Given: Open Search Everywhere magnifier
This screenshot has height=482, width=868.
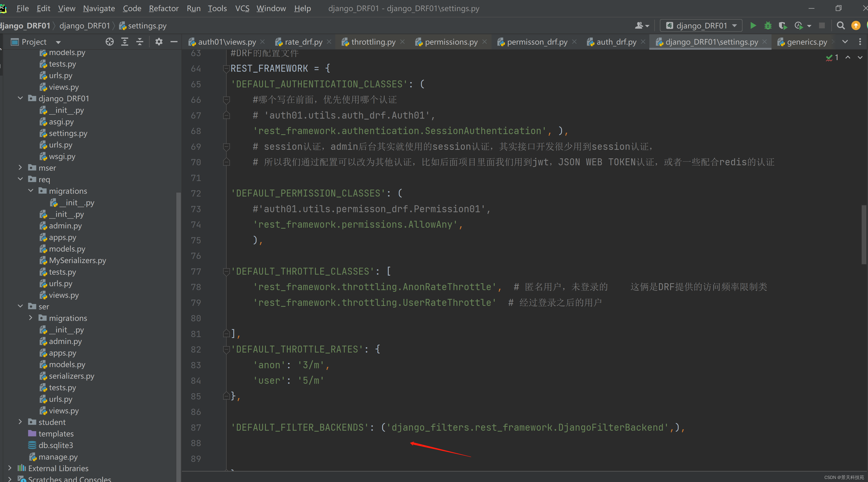Looking at the screenshot, I should [x=841, y=26].
